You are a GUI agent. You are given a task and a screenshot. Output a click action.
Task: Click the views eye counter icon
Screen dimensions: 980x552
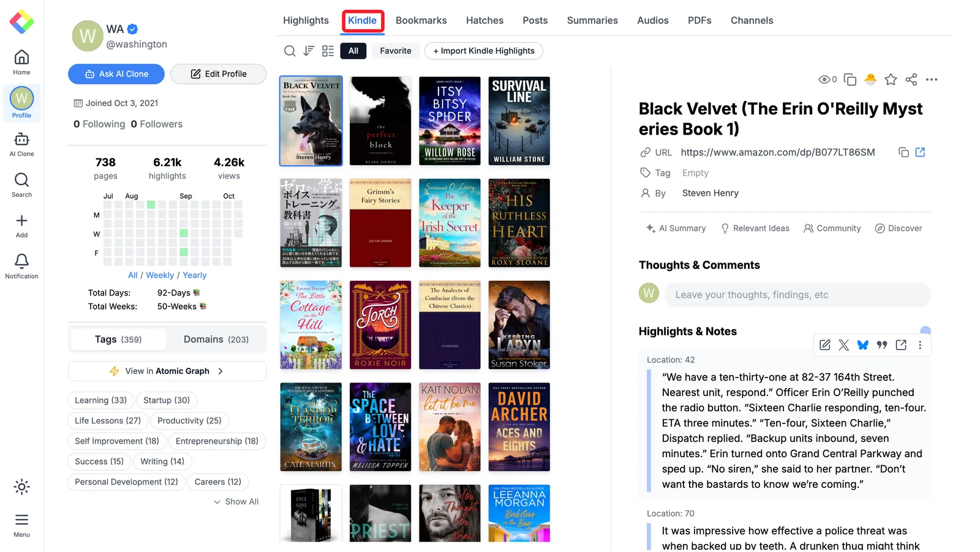coord(827,80)
